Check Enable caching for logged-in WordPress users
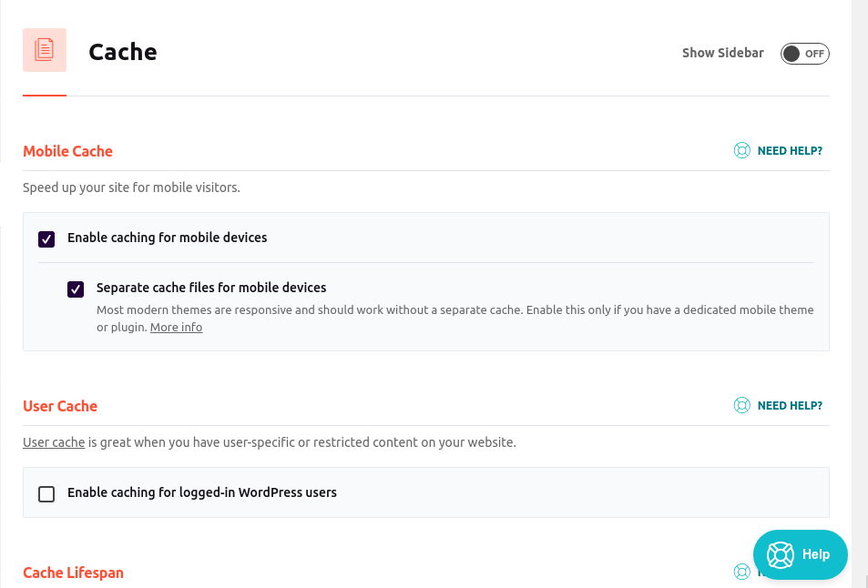The image size is (868, 588). click(x=46, y=494)
